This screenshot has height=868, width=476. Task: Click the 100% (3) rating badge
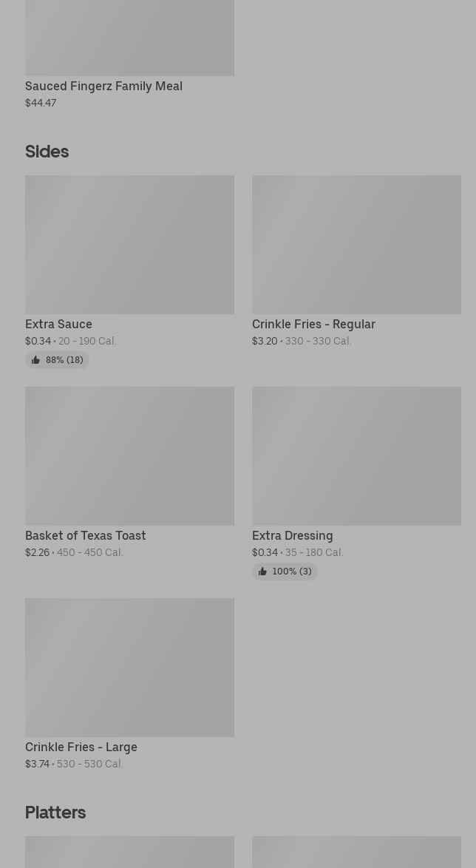point(285,572)
